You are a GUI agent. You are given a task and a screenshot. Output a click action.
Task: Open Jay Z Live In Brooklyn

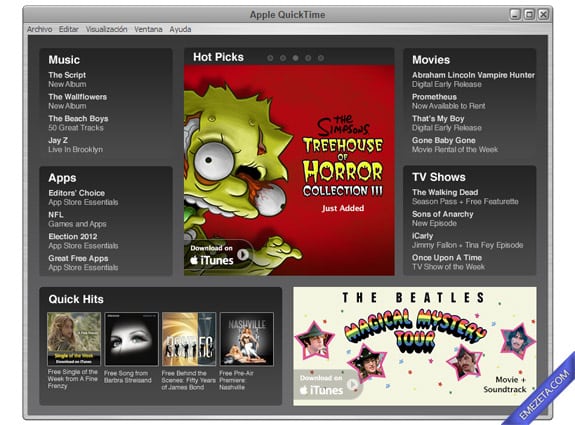point(76,145)
